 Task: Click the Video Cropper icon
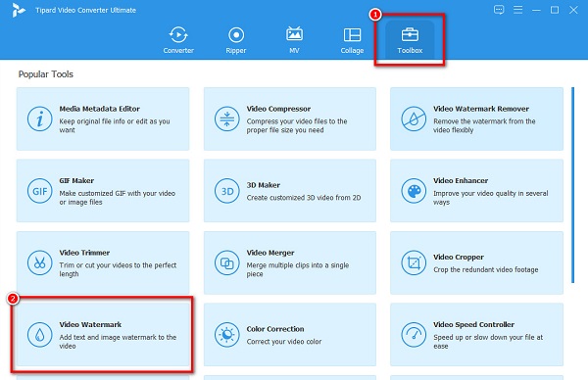pyautogui.click(x=414, y=262)
